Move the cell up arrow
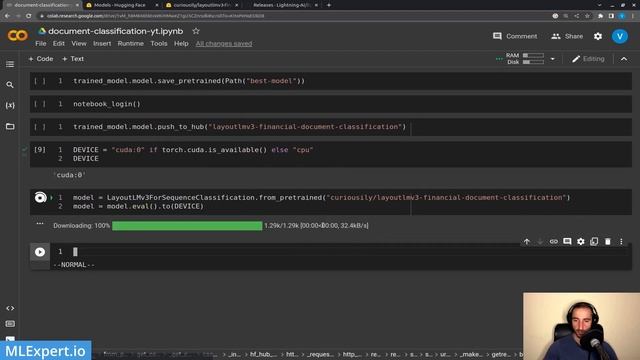 (527, 242)
